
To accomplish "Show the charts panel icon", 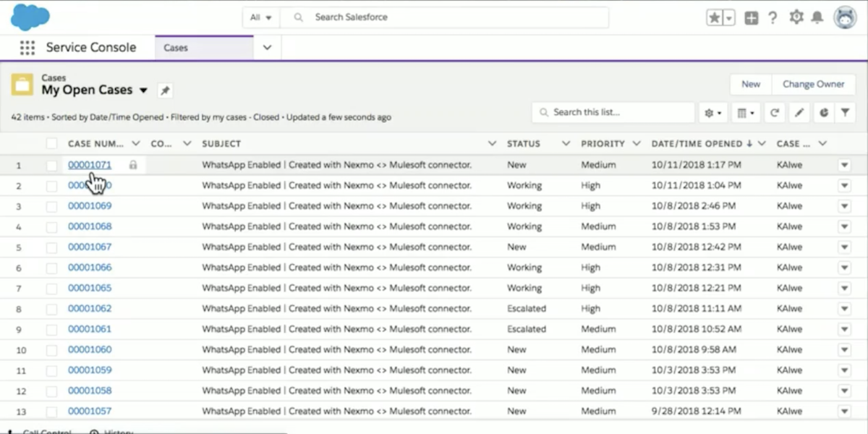I will pos(823,113).
